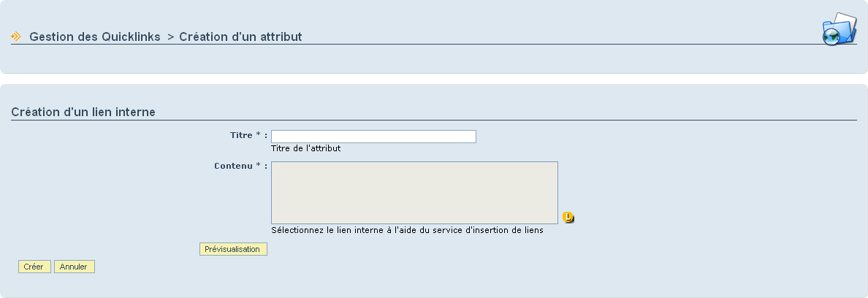Cancel with the Annuler button
The image size is (868, 298).
click(x=75, y=267)
